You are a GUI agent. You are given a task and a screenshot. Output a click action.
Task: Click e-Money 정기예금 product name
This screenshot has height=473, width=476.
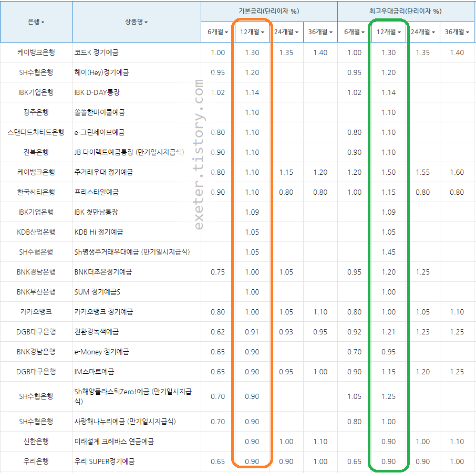102,352
